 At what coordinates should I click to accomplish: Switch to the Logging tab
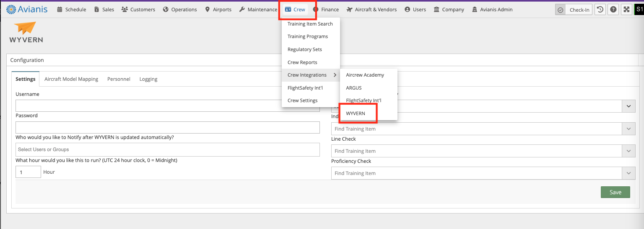(x=148, y=79)
